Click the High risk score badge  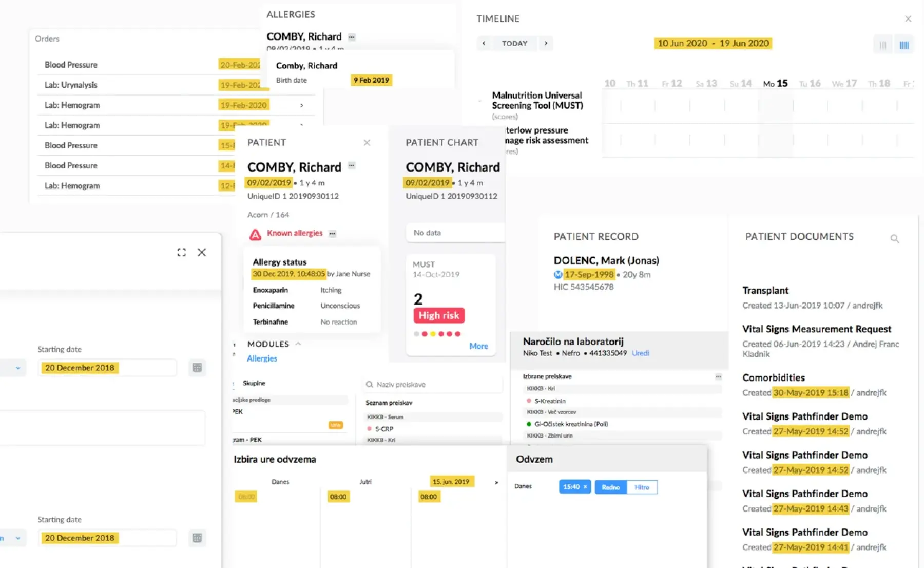point(439,315)
